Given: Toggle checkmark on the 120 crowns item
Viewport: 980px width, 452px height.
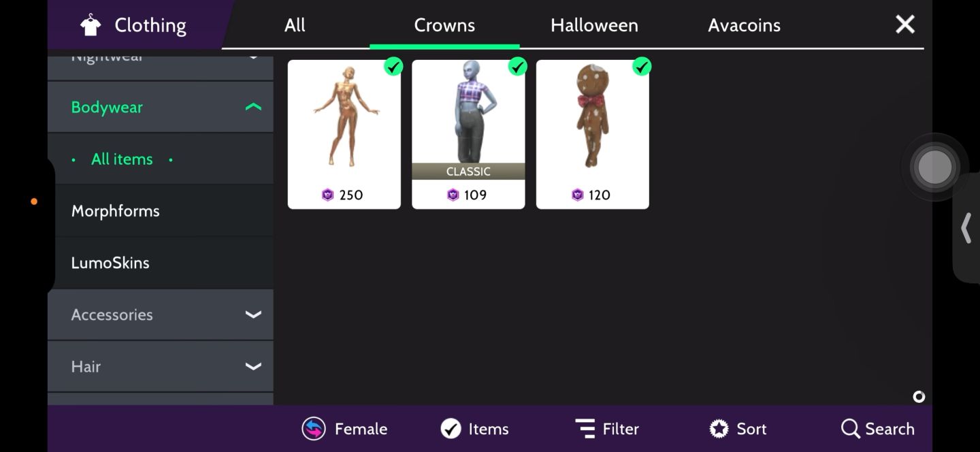Looking at the screenshot, I should [x=641, y=67].
